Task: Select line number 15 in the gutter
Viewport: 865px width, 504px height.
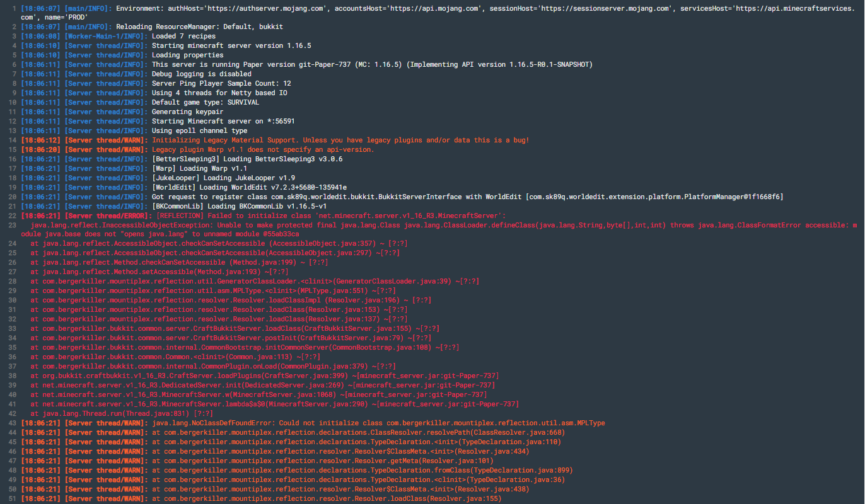Action: (x=11, y=150)
